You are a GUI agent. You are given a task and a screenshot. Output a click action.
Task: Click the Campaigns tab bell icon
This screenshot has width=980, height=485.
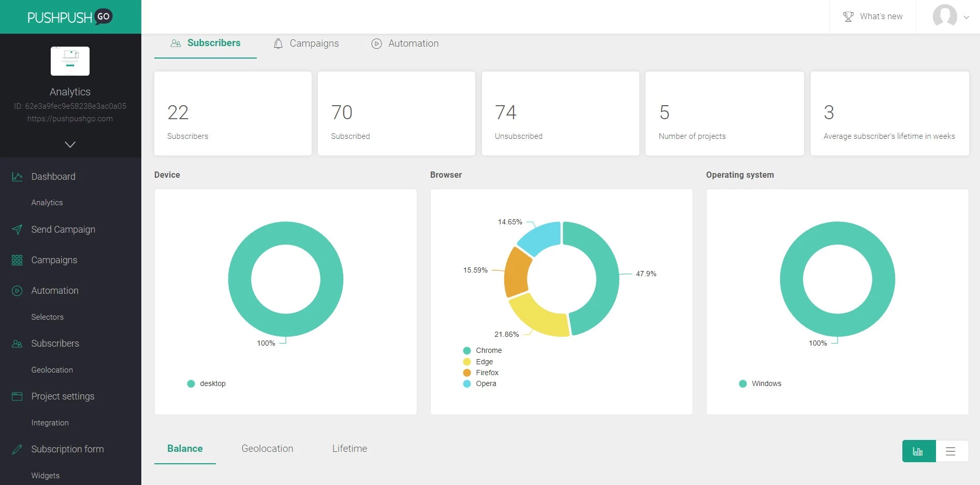(x=278, y=44)
